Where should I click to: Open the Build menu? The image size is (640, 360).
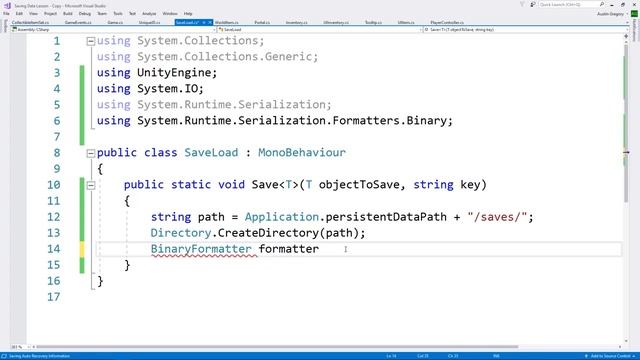68,13
